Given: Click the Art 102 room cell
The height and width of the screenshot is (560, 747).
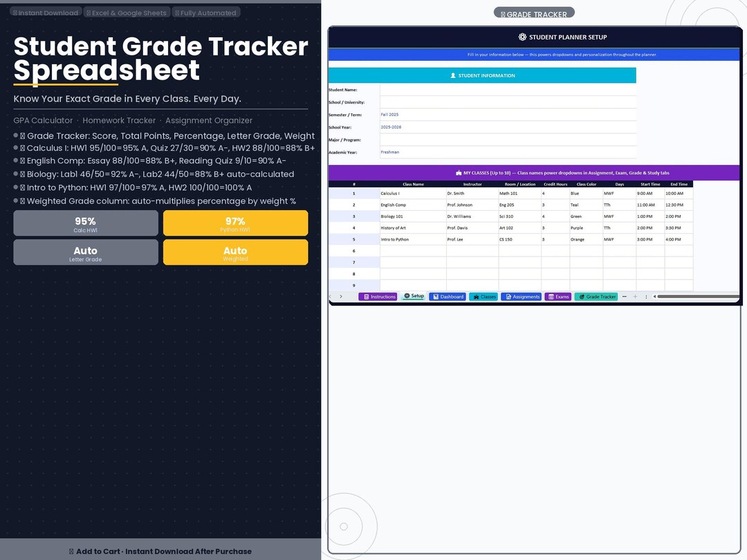Looking at the screenshot, I should coord(519,227).
